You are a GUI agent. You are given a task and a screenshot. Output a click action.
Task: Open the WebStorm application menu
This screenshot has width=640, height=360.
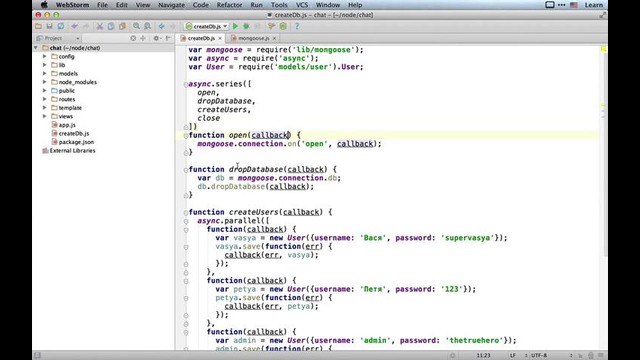point(72,5)
